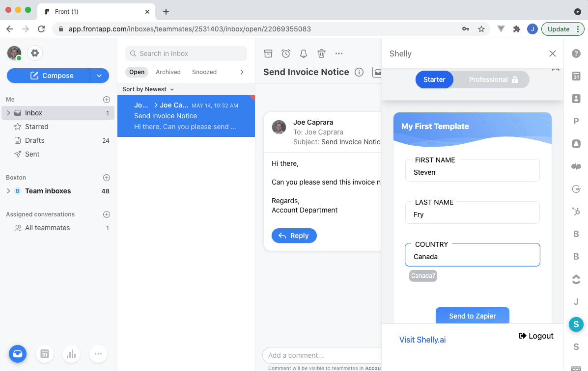
Task: Click Reply button
Action: point(294,236)
